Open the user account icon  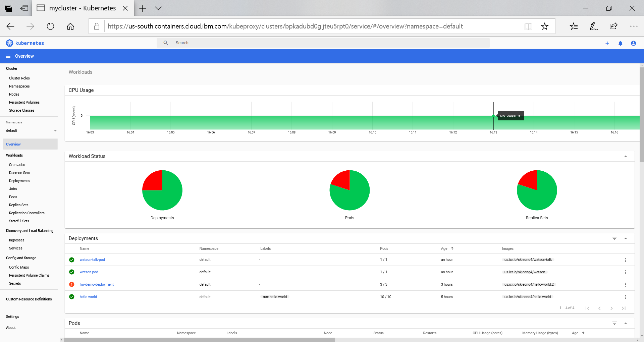(x=633, y=43)
